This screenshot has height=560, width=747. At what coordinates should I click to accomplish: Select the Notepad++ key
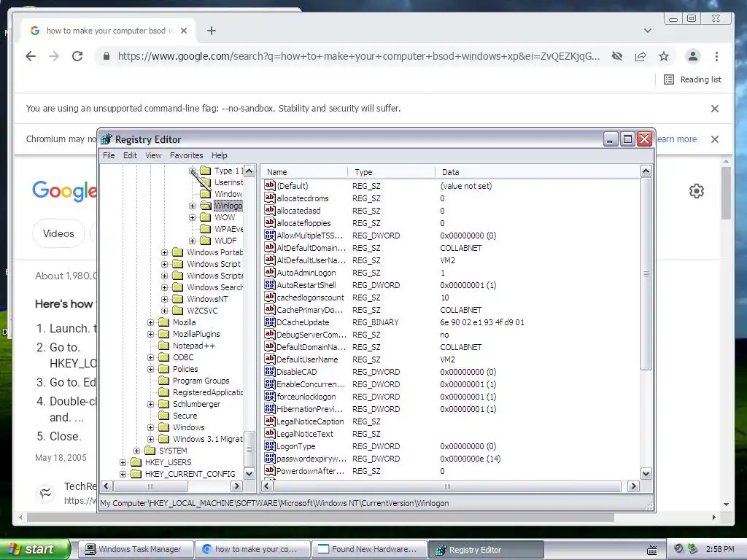coord(193,346)
